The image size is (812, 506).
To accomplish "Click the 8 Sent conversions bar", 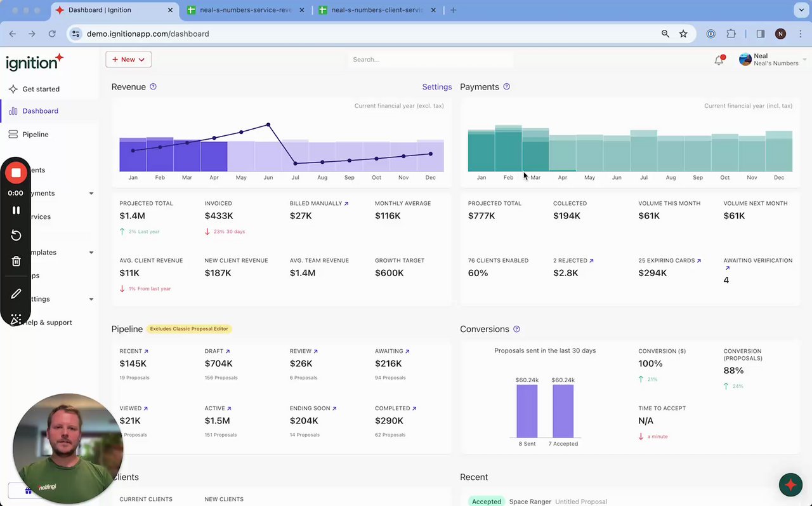I will [x=527, y=411].
